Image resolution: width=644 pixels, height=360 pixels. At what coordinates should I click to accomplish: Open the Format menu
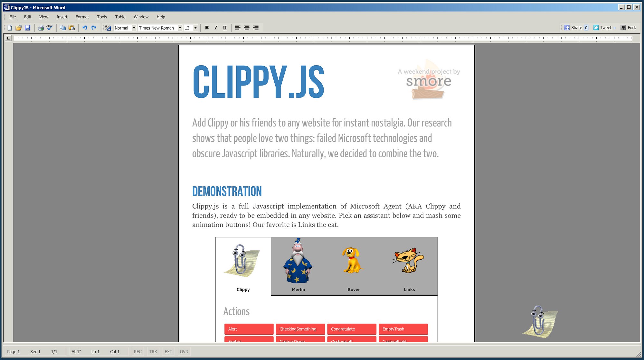(82, 17)
